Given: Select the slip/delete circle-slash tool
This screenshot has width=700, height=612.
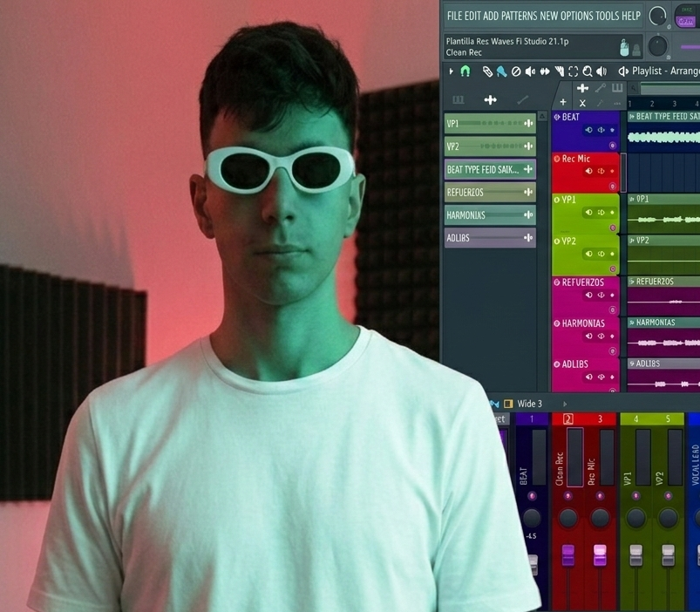Looking at the screenshot, I should [x=516, y=71].
